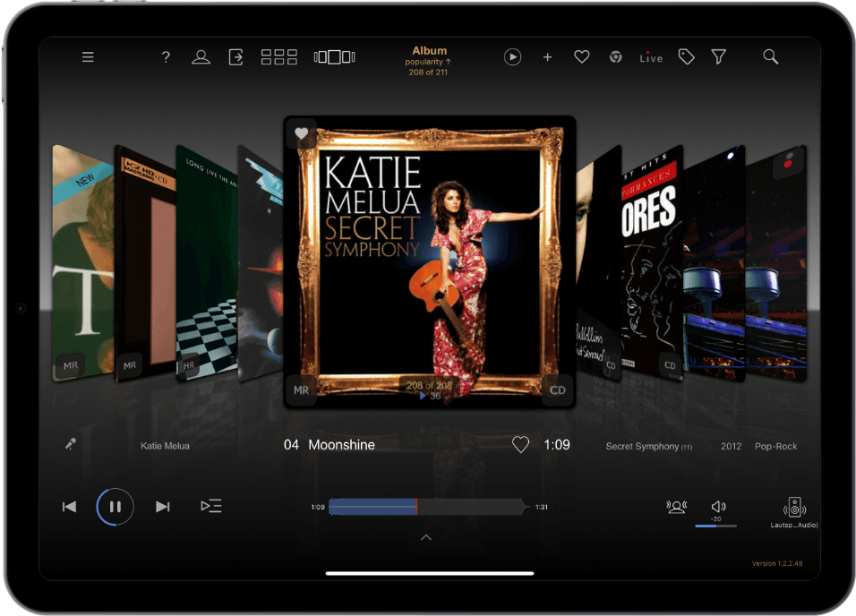Skip to next track
The height and width of the screenshot is (616, 856).
[162, 507]
